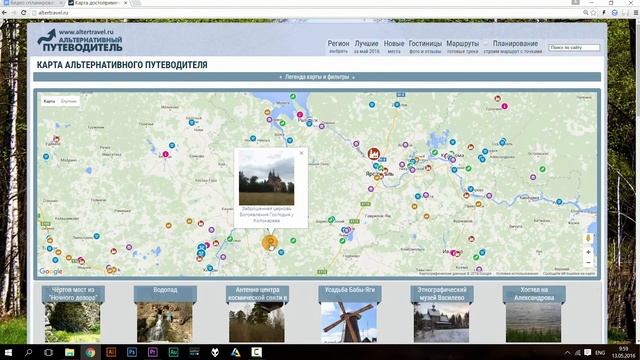Switch to the Карта достопримечательностей browser tab
This screenshot has width=640, height=360.
point(98,3)
